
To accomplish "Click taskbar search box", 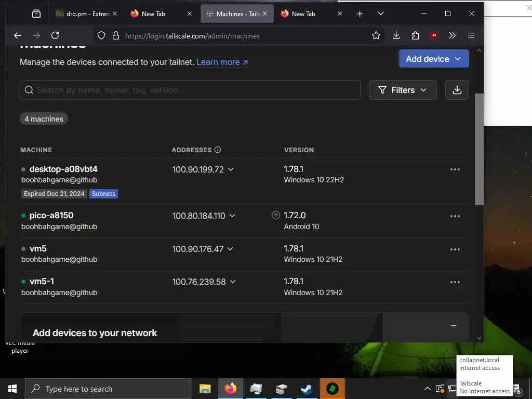I will coord(108,389).
